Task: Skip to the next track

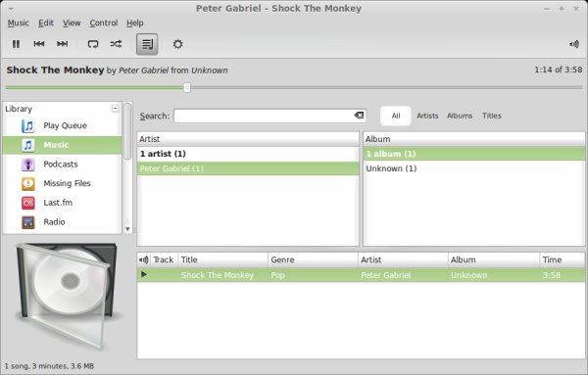Action: click(x=63, y=44)
